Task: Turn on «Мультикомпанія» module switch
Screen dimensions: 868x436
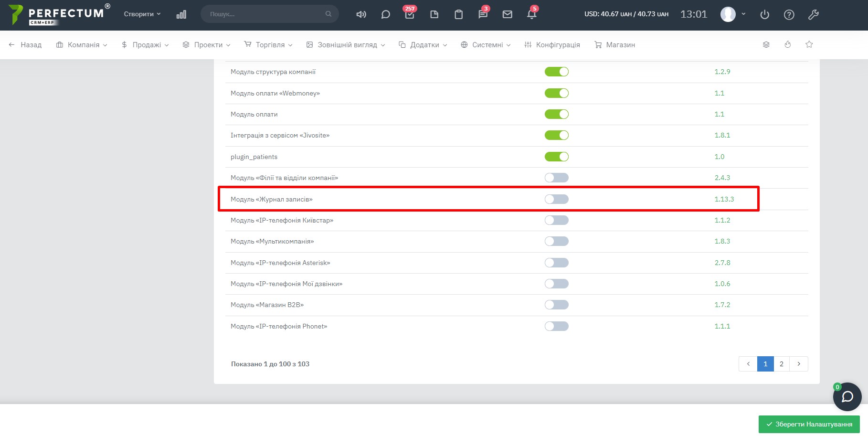Action: [556, 241]
